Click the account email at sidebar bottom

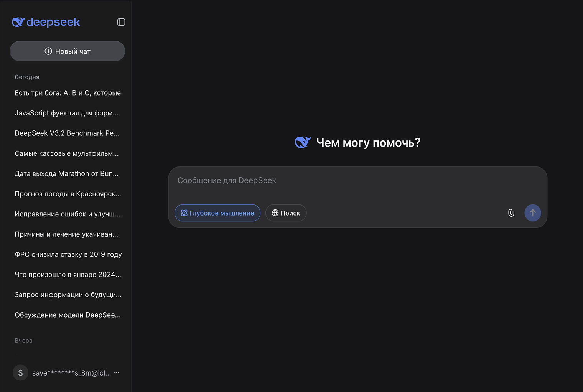coord(71,373)
